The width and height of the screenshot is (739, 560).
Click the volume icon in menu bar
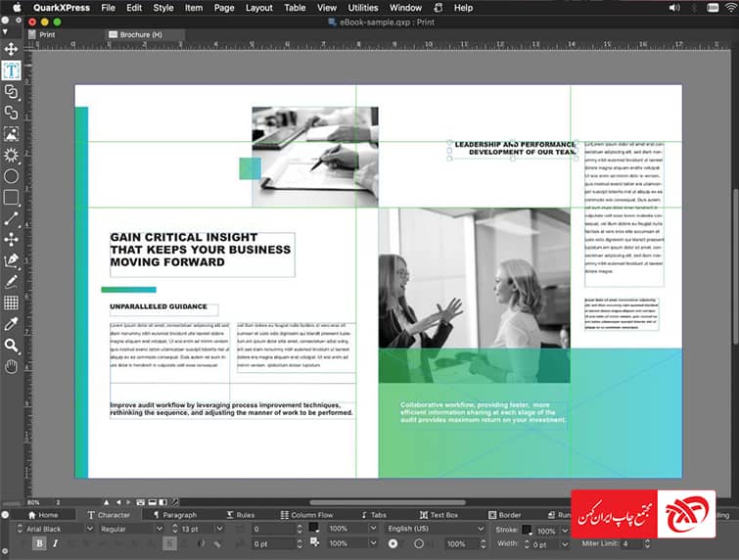coord(674,8)
